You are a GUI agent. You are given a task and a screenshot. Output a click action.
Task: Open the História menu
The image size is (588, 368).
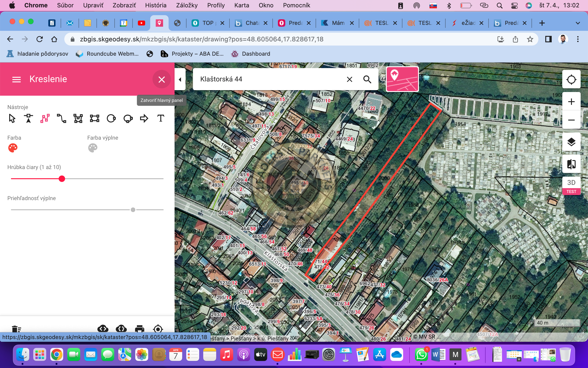pyautogui.click(x=156, y=5)
